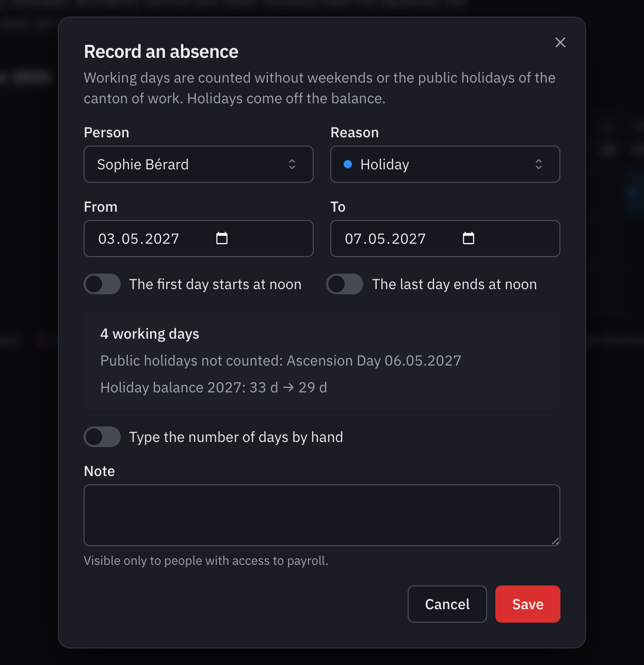Toggle 'The last day ends at noon'
Viewport: 644px width, 665px height.
point(345,284)
